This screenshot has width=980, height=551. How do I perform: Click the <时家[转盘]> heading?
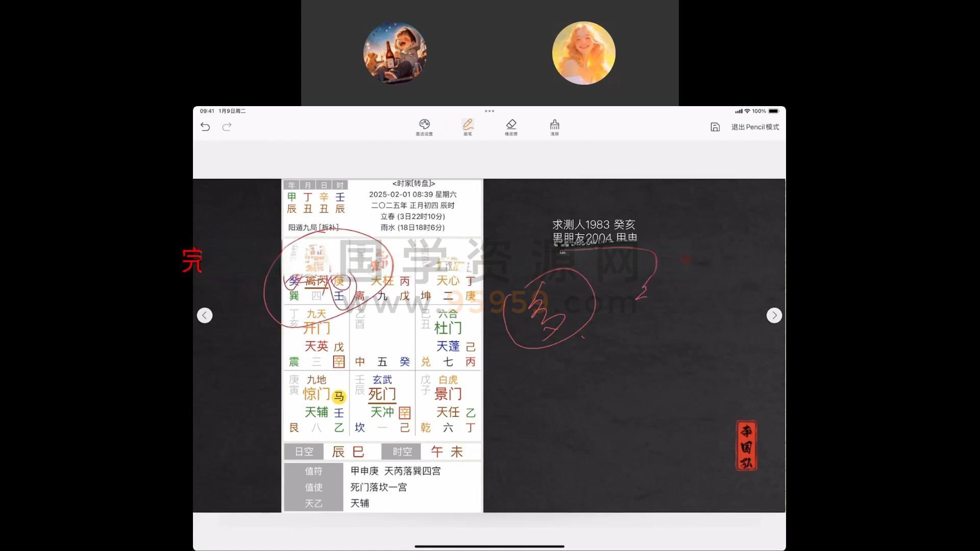[x=413, y=183]
